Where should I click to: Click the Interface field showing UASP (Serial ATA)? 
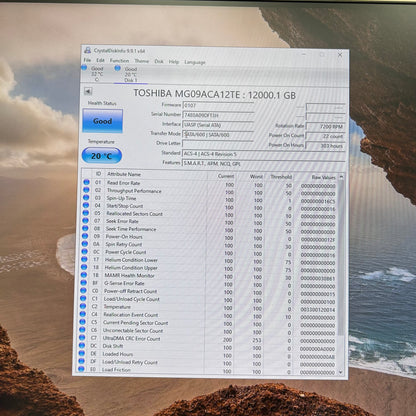pos(218,125)
